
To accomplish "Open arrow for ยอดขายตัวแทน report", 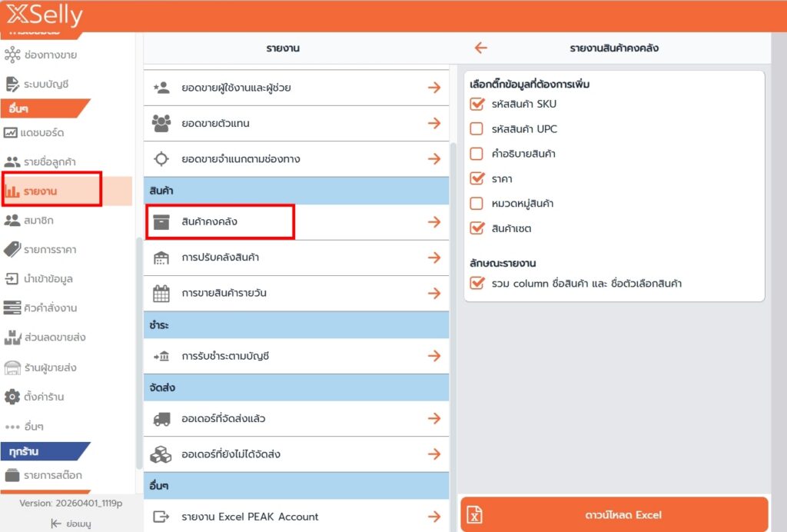I will [x=434, y=123].
